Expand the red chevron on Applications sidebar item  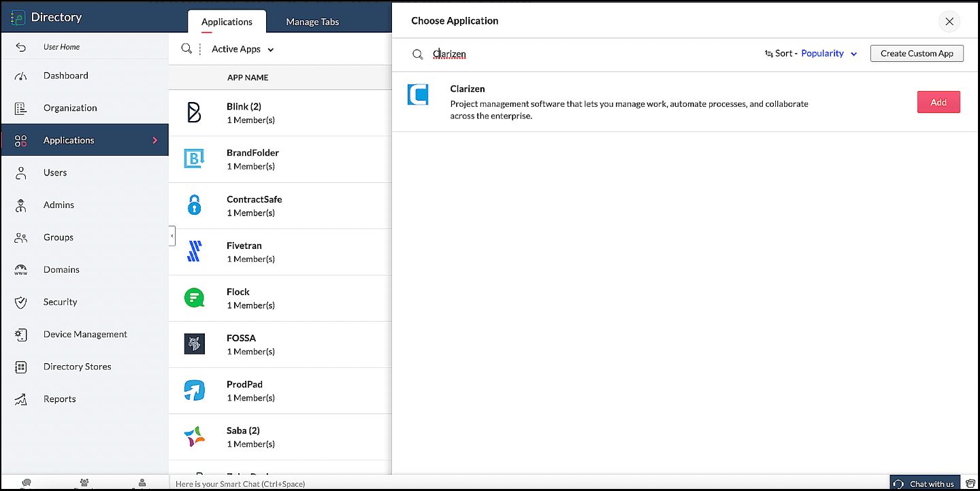155,140
